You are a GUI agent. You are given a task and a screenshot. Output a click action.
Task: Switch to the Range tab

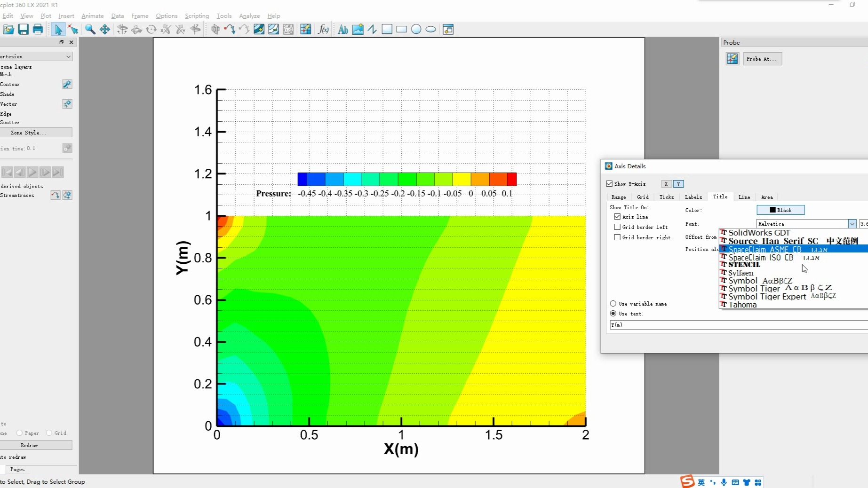pyautogui.click(x=619, y=197)
